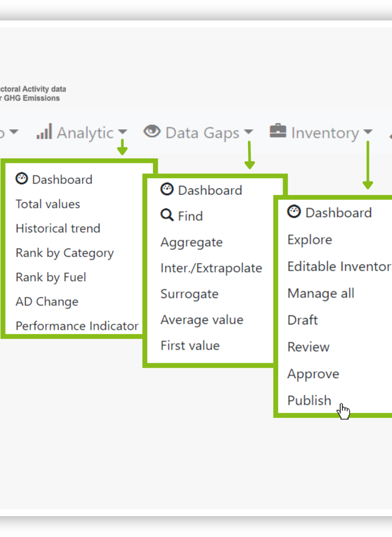392x537 pixels.
Task: Open Manage all under Inventory
Action: 321,294
